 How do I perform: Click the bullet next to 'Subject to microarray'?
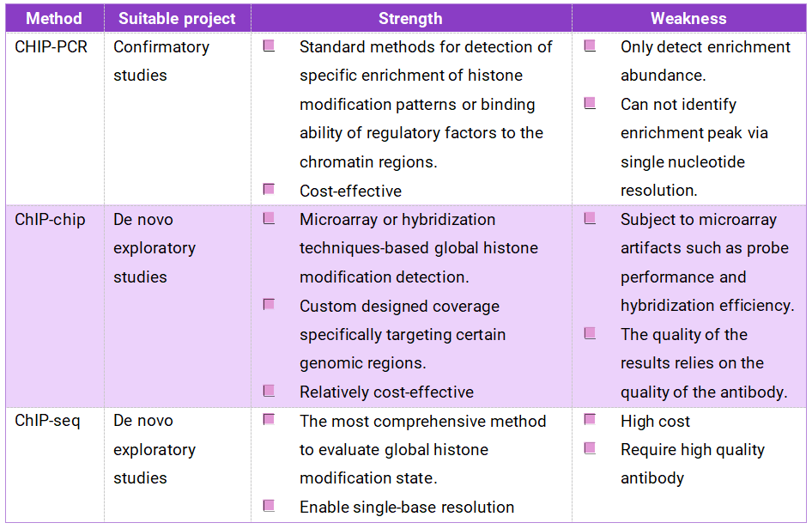click(590, 219)
